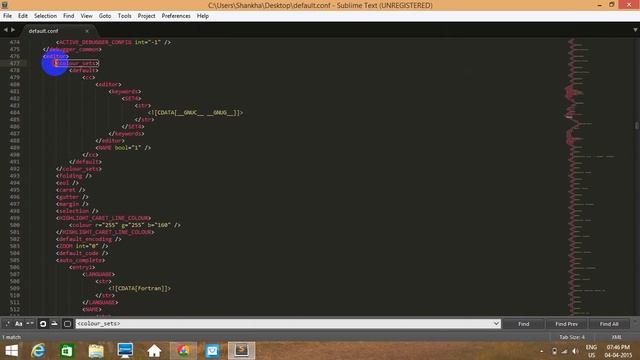The image size is (640, 360).
Task: Click the volume speaker tray icon
Action: point(575,351)
